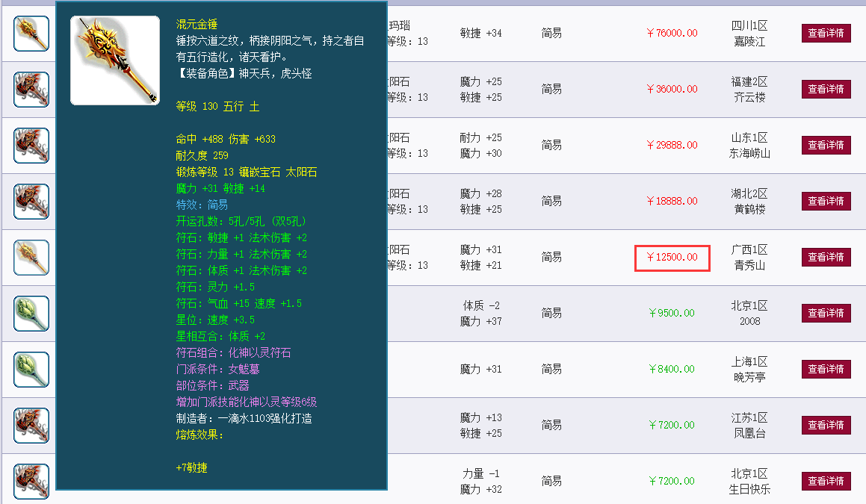Click the bottom 查看详情 button for 北京1区 生日快乐
866x504 pixels.
click(x=826, y=481)
